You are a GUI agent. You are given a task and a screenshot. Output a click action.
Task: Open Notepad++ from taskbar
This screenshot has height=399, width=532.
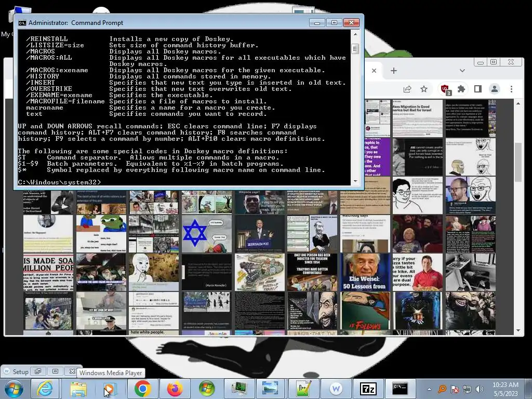tap(303, 389)
